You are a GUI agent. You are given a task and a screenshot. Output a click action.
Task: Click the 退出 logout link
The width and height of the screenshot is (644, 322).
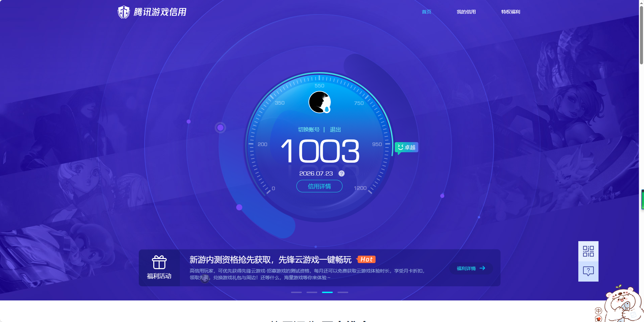point(335,130)
